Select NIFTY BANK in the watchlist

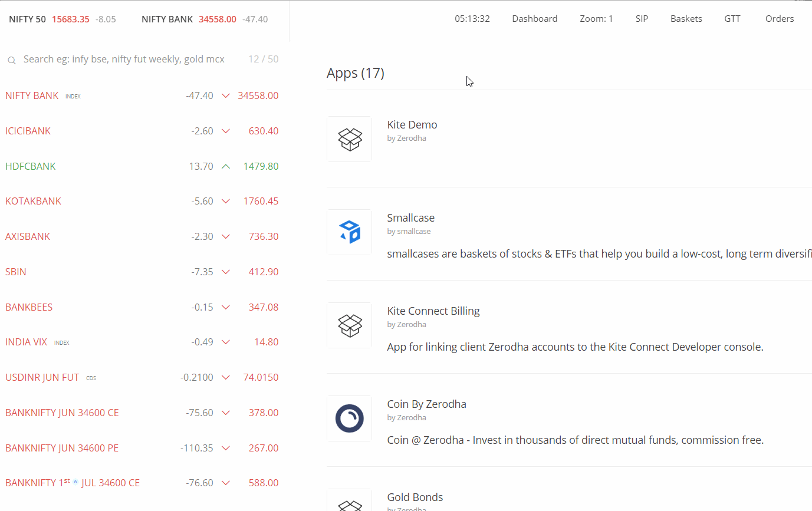pyautogui.click(x=32, y=95)
